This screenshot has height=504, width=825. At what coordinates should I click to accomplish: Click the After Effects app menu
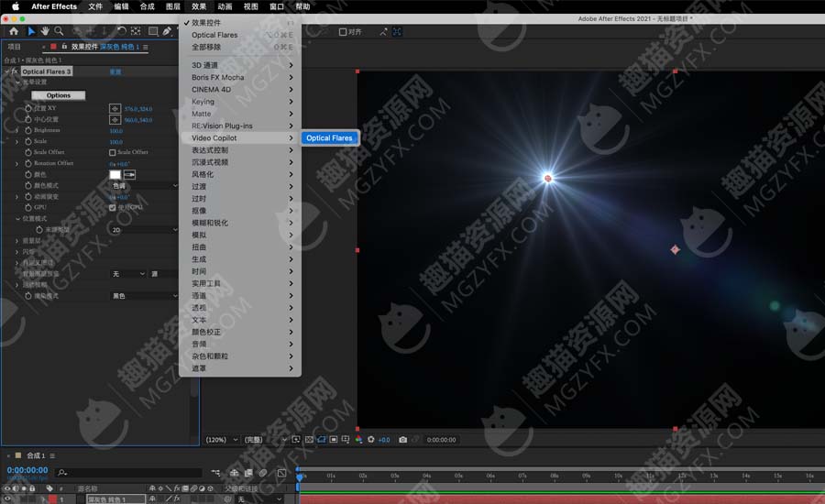point(54,6)
